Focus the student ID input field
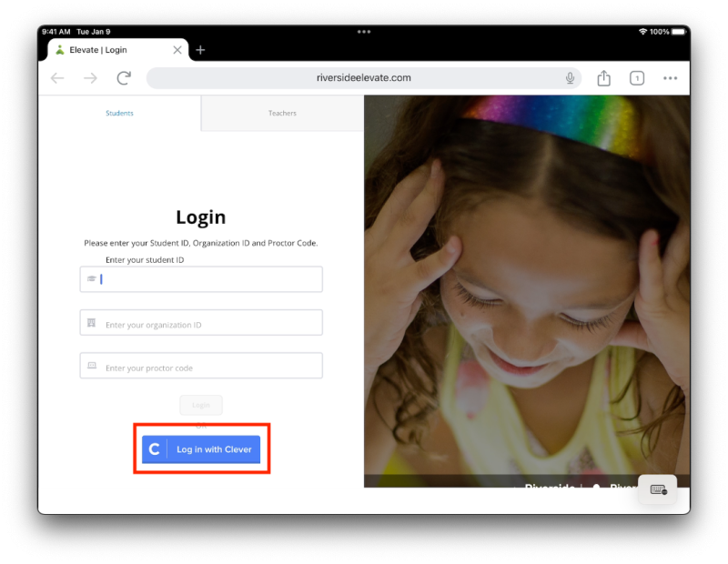 coord(209,279)
